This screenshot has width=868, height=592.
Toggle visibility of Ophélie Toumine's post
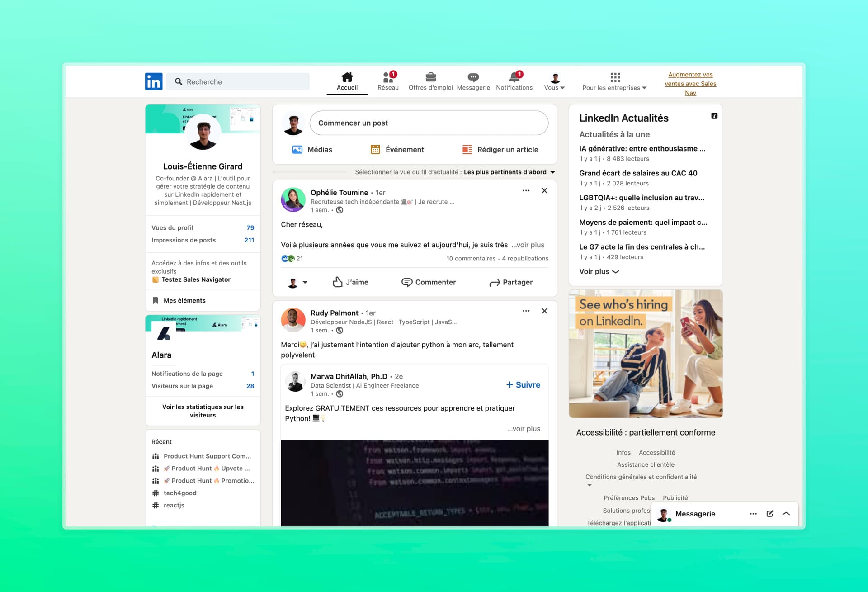coord(544,191)
